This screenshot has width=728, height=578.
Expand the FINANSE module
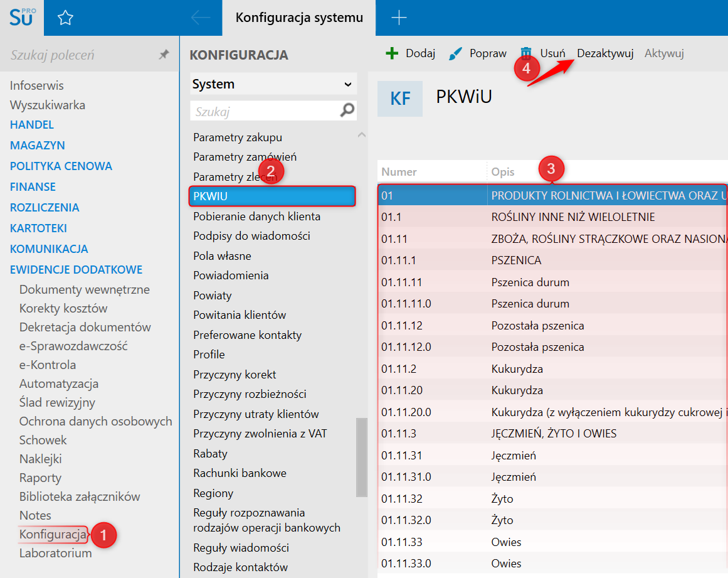[33, 187]
